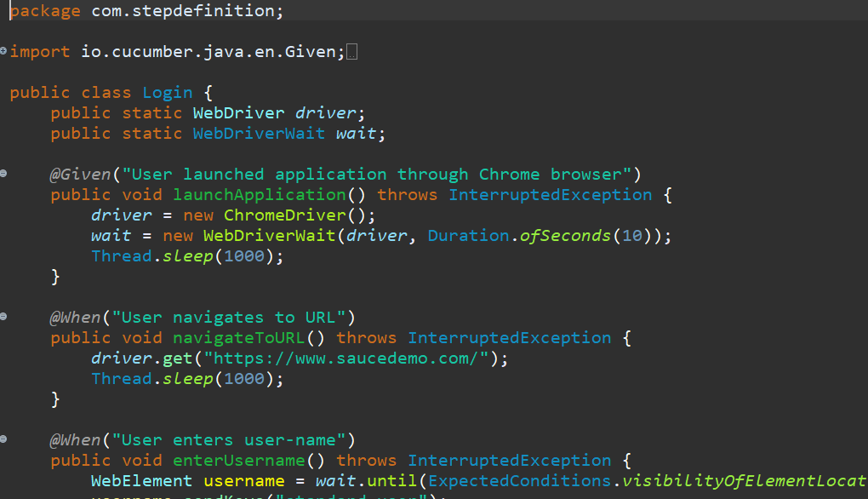The image size is (868, 499).
Task: Click InterruptedException in launchApplication signature
Action: [551, 195]
